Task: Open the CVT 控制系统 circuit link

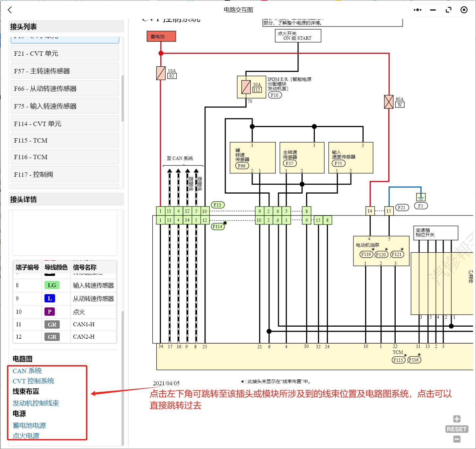Action: pyautogui.click(x=33, y=381)
